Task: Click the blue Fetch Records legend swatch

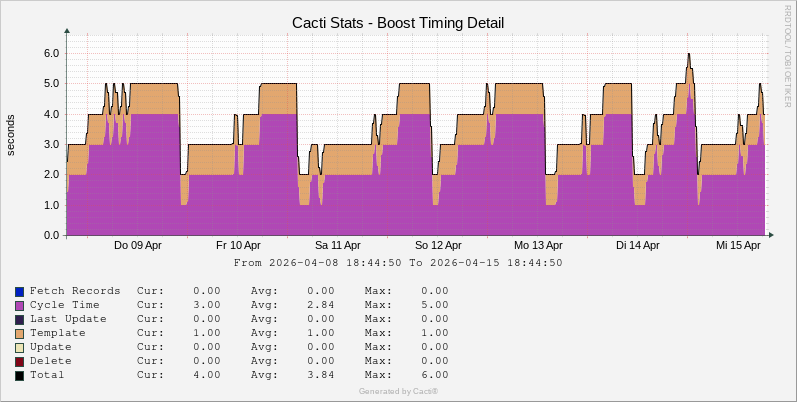Action: coord(19,291)
